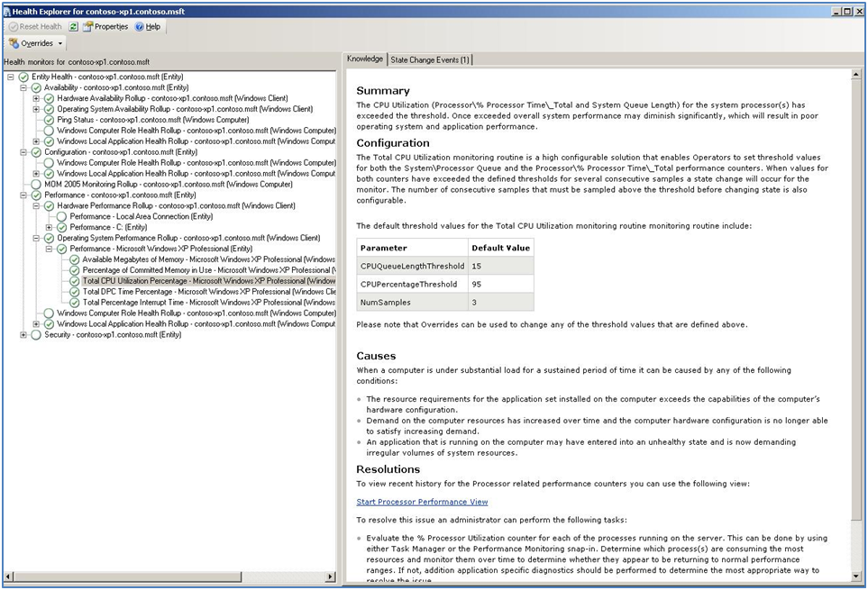Click the health icon of Total Percentage Interrupt Time

coord(74,303)
